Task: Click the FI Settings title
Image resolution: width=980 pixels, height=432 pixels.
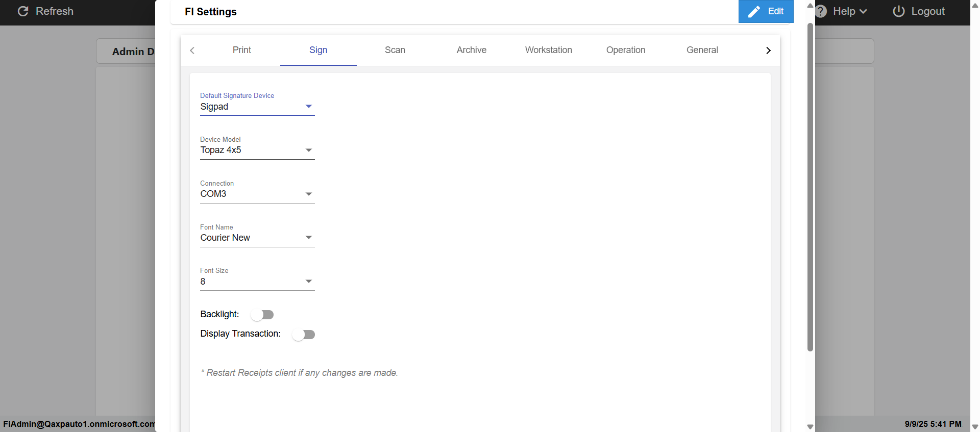Action: [211, 12]
